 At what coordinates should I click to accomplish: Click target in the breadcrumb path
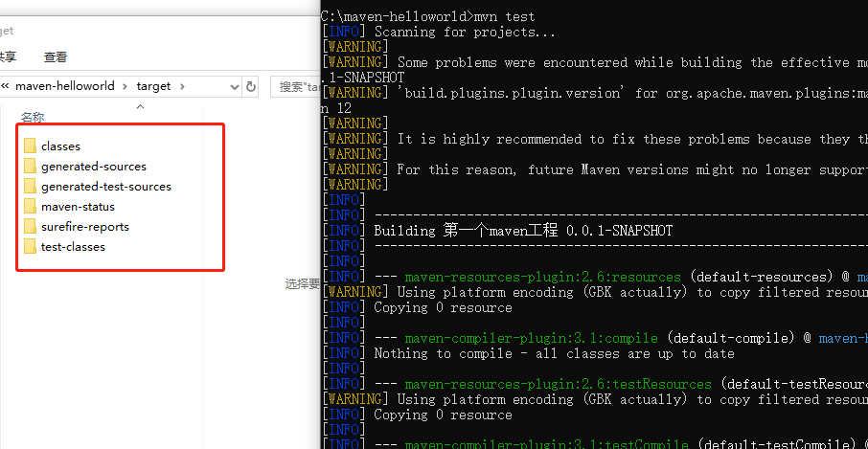point(153,86)
